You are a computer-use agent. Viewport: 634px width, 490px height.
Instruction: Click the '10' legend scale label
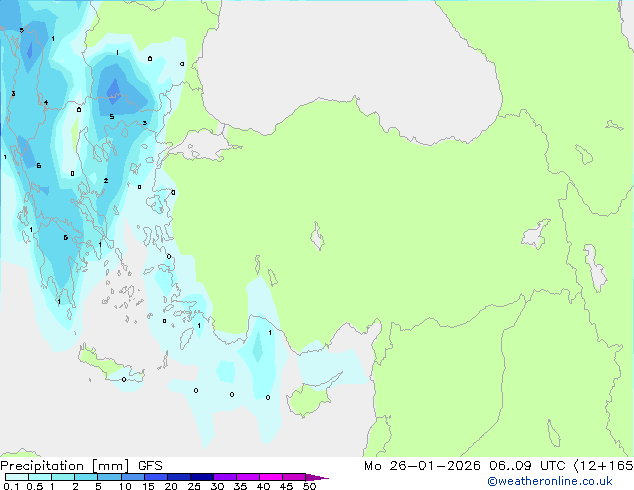pos(125,486)
